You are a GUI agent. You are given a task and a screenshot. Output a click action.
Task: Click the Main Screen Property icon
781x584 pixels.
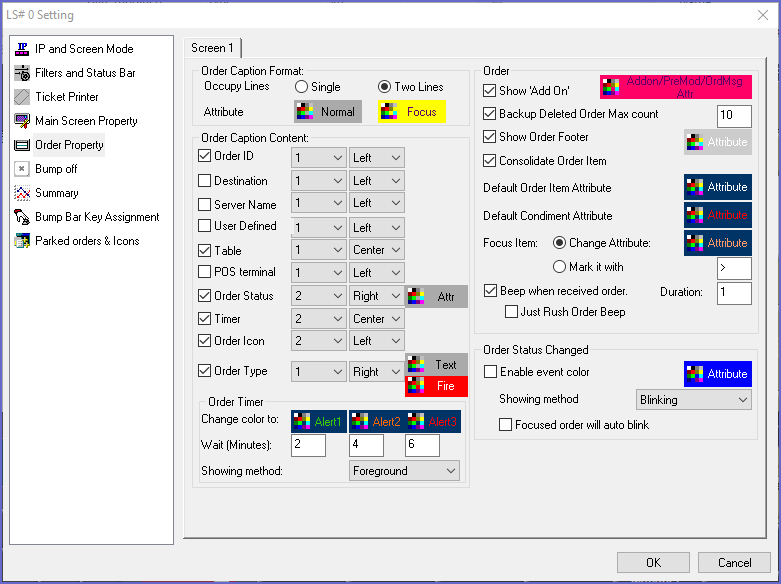click(x=22, y=121)
